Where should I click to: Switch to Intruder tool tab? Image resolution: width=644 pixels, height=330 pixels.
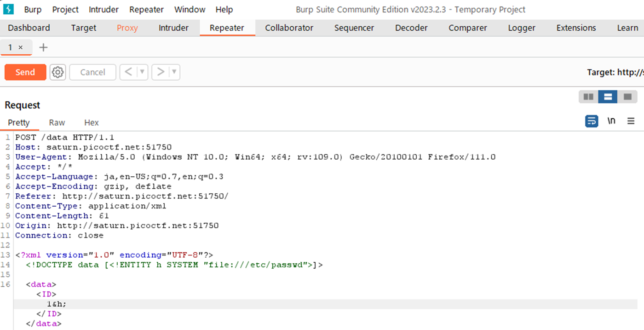tap(173, 28)
